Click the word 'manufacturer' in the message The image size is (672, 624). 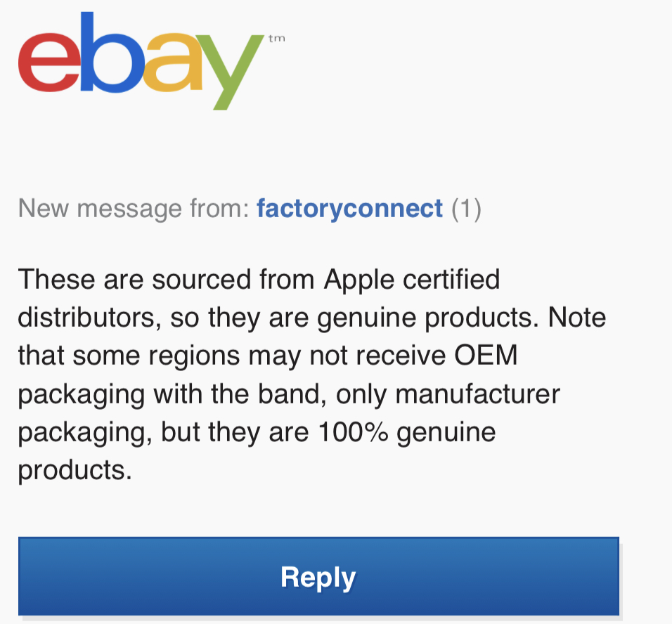click(477, 394)
